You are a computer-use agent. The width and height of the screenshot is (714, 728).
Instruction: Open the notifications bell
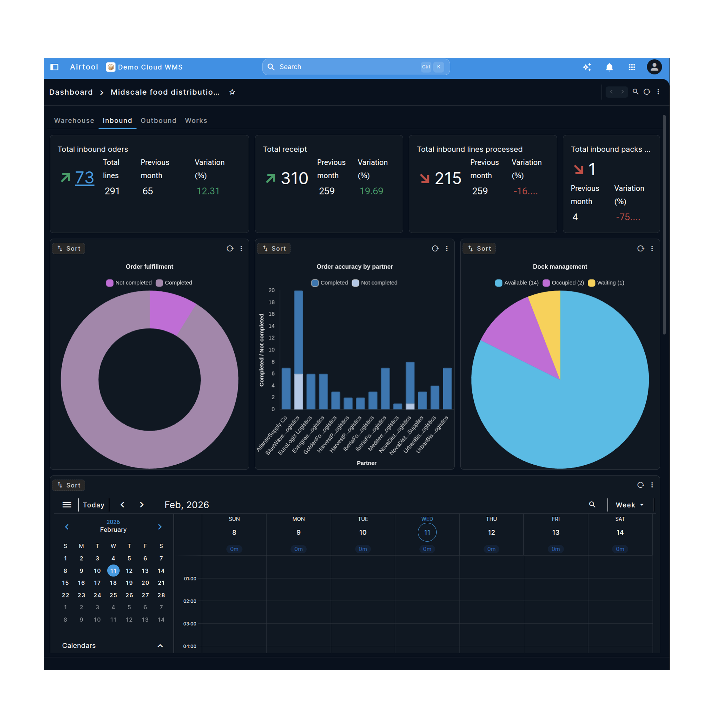point(609,67)
